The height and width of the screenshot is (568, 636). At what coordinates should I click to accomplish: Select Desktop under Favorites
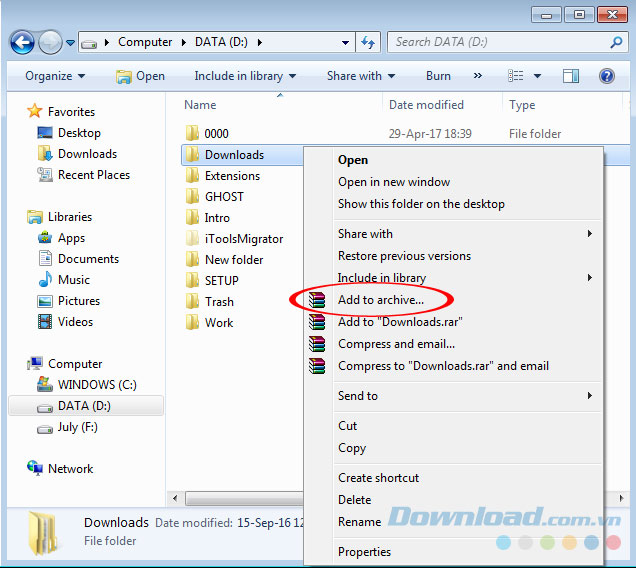[x=69, y=133]
